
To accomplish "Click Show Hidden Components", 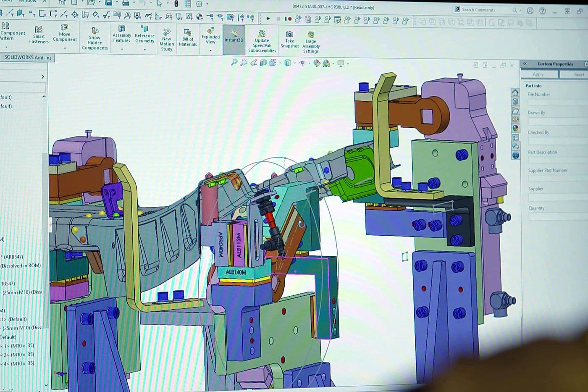I will coord(94,39).
